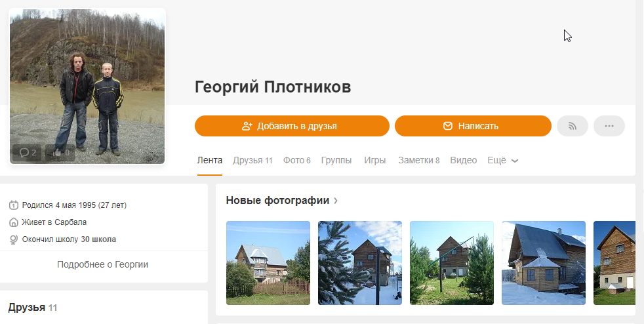Image resolution: width=644 pixels, height=324 pixels.
Task: Click the arrow next to Новые фотографии
Action: pyautogui.click(x=336, y=201)
